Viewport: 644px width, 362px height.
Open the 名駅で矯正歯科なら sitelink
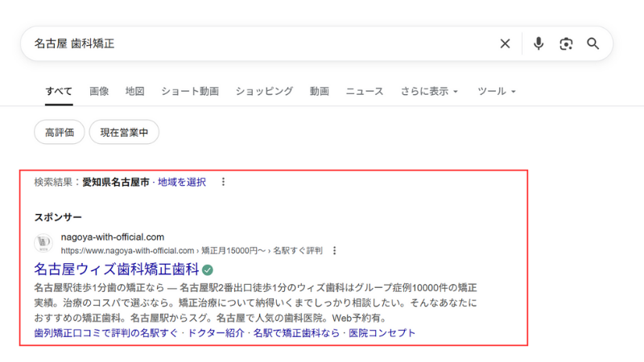[296, 333]
